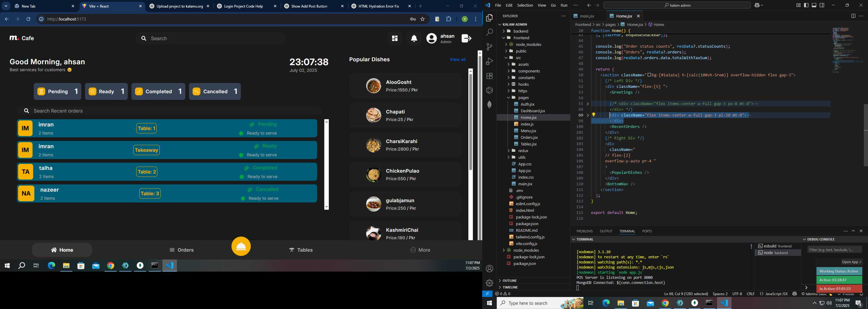Screen dimensions: 868x309
Task: Open Copilot chat icon in VS Code title bar
Action: click(757, 5)
